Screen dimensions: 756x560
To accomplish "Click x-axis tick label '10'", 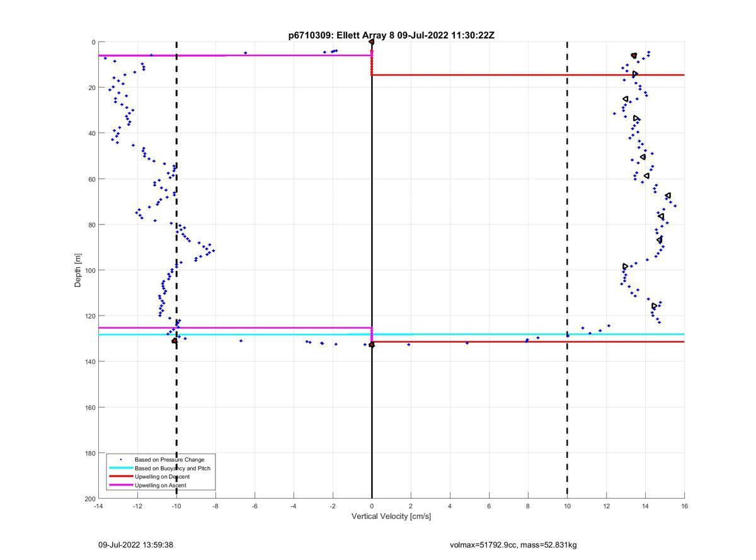I will coord(567,506).
